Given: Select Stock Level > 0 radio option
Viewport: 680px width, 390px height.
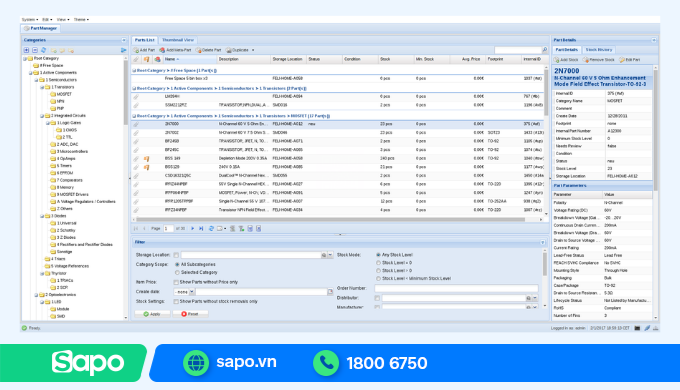Looking at the screenshot, I should (x=378, y=270).
